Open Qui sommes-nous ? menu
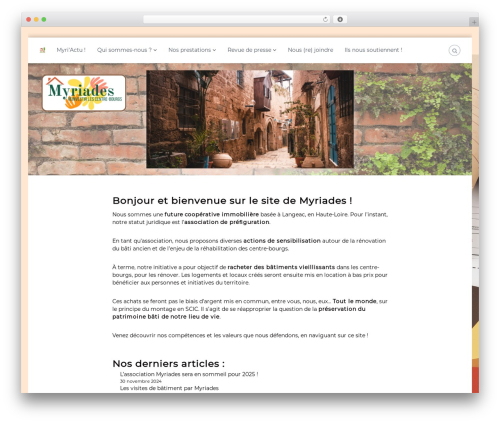 124,50
